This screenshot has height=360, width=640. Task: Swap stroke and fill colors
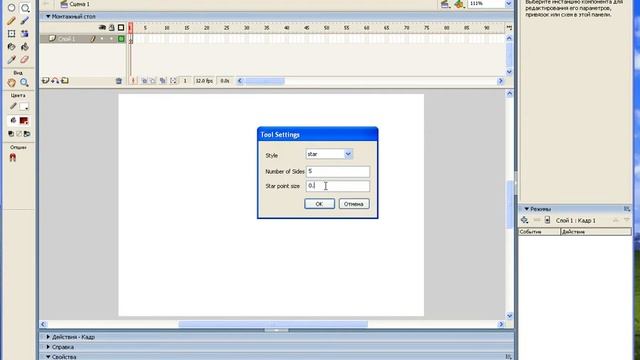tap(27, 134)
